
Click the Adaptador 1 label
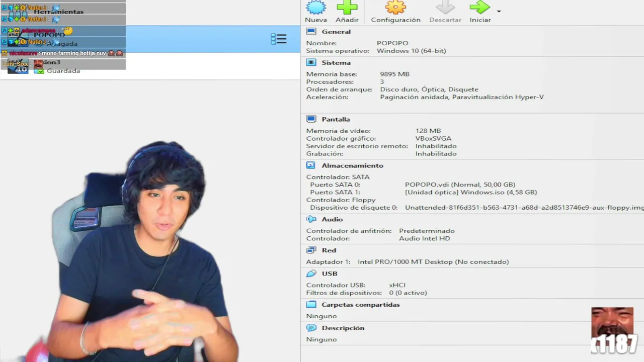pyautogui.click(x=328, y=261)
